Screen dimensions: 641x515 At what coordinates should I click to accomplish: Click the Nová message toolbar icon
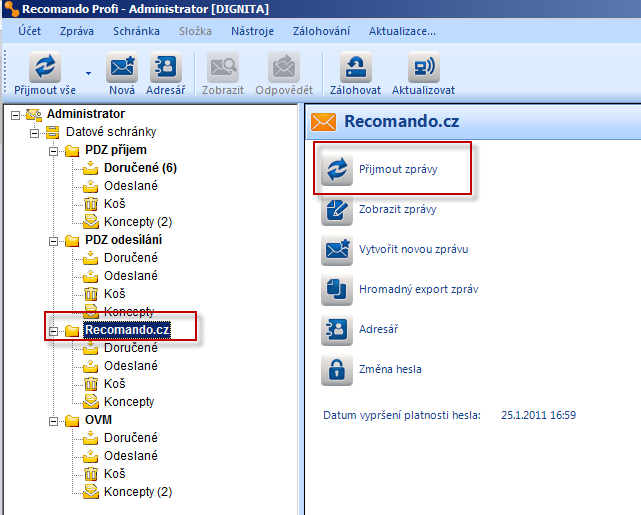[x=122, y=67]
